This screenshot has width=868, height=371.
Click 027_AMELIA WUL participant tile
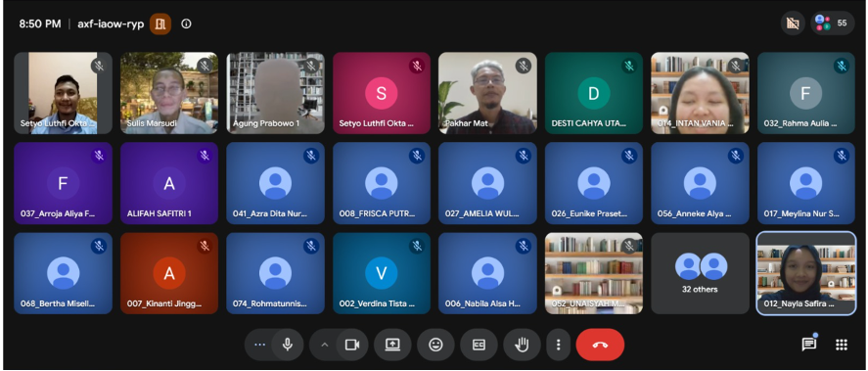tap(487, 183)
